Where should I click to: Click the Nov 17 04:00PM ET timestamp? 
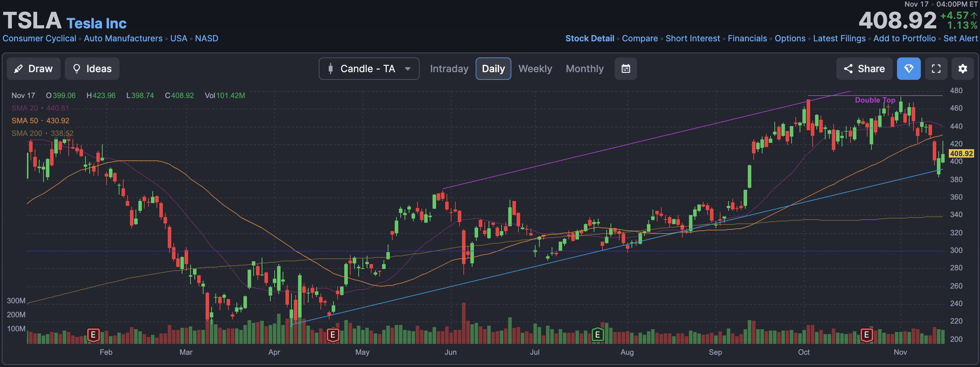941,4
